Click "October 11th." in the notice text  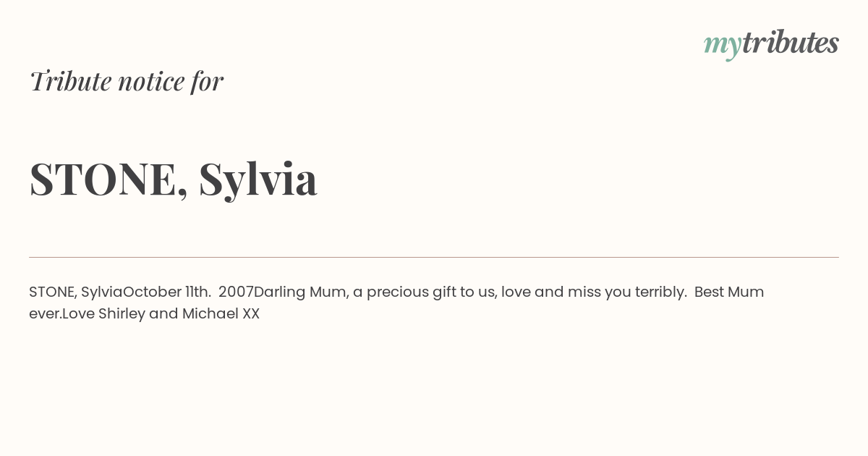click(167, 292)
